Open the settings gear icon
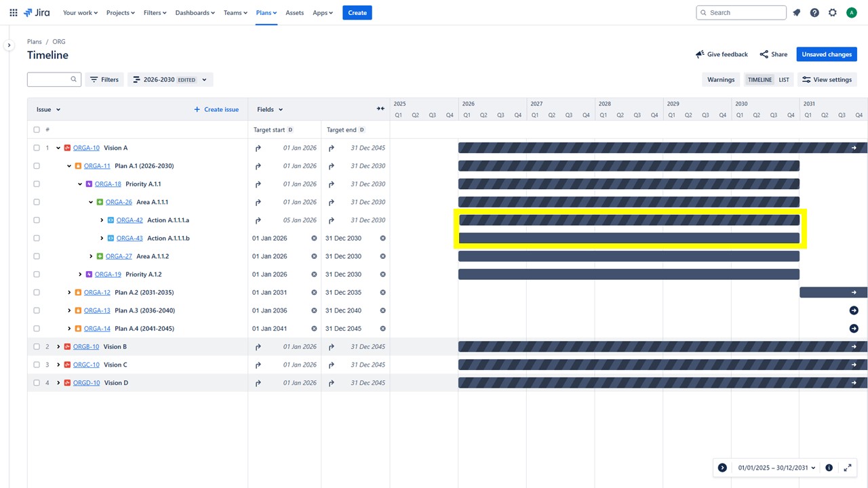The image size is (868, 488). pos(833,13)
